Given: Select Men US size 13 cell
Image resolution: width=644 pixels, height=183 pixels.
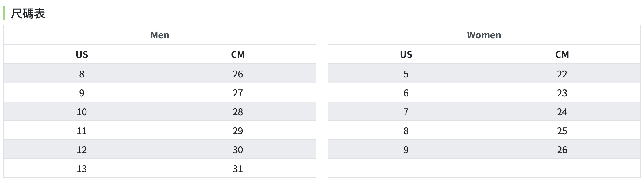Looking at the screenshot, I should click(82, 169).
